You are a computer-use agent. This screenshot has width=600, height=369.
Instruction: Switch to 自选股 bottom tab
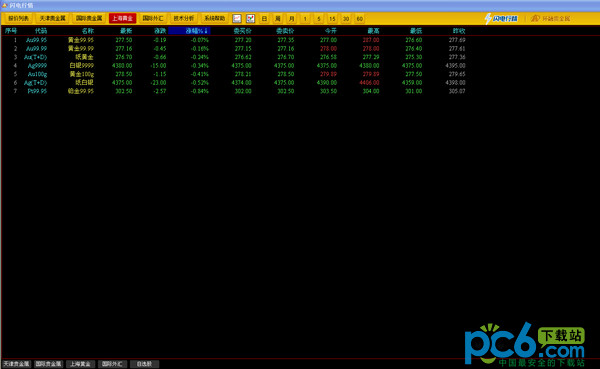tap(144, 364)
